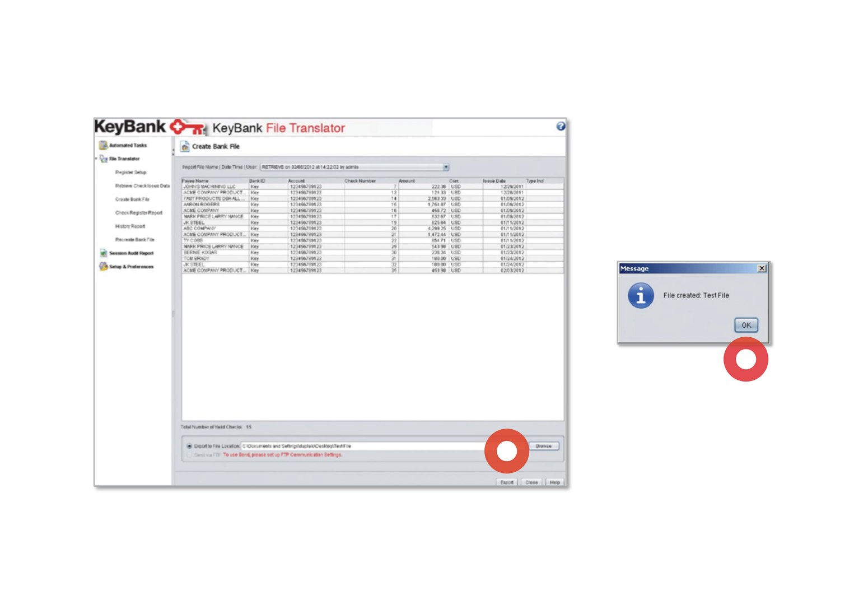The image size is (868, 609).
Task: Select the FAST PRODUCTS DBA ALL row
Action: point(372,199)
